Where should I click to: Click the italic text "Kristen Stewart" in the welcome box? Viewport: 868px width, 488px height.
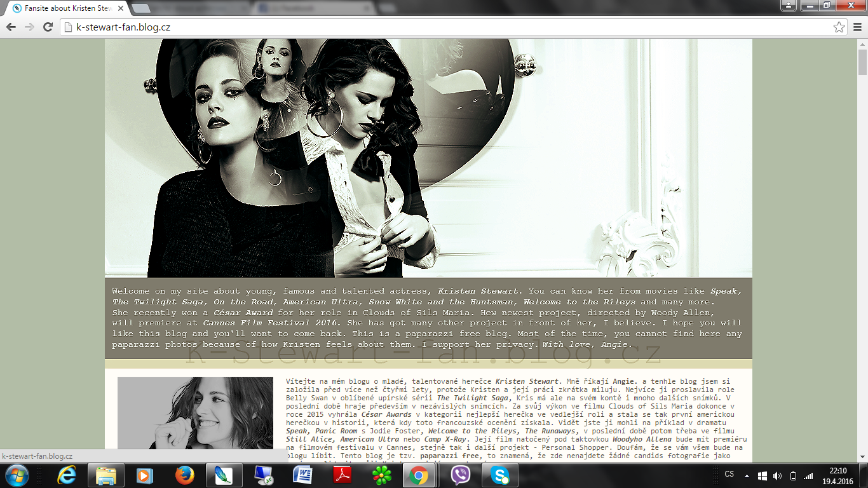point(479,291)
